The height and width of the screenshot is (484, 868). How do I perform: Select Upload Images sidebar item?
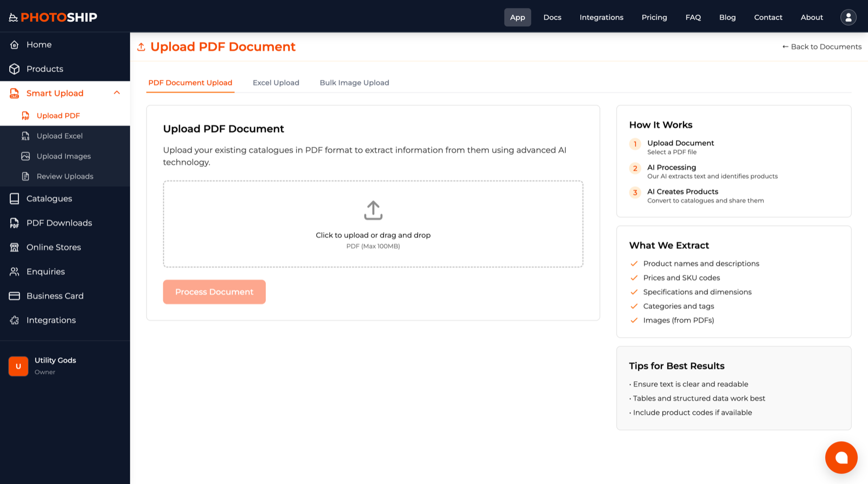click(65, 156)
